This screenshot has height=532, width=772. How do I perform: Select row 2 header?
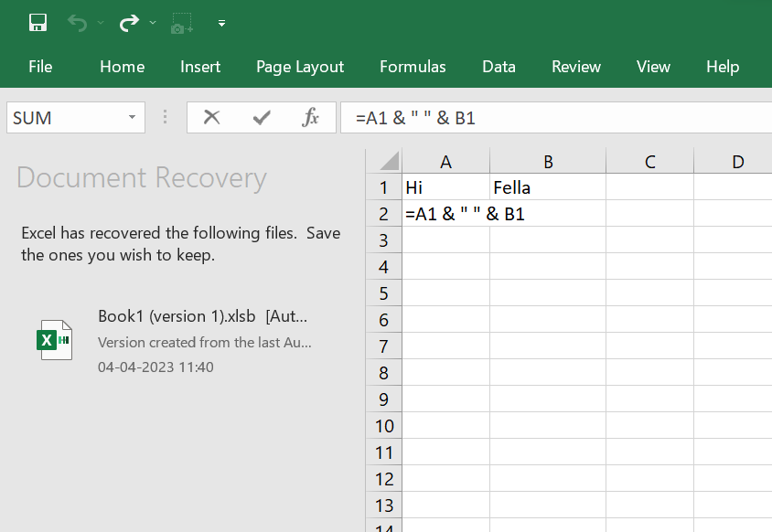pos(384,214)
